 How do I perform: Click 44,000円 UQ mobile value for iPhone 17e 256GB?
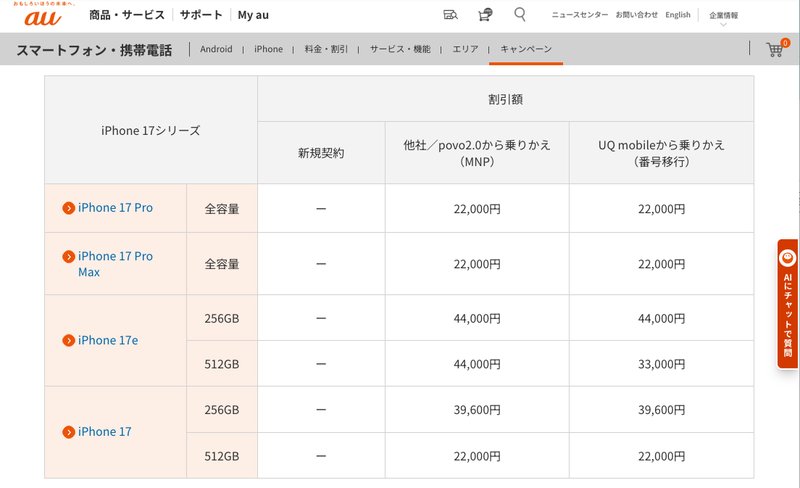pos(661,318)
